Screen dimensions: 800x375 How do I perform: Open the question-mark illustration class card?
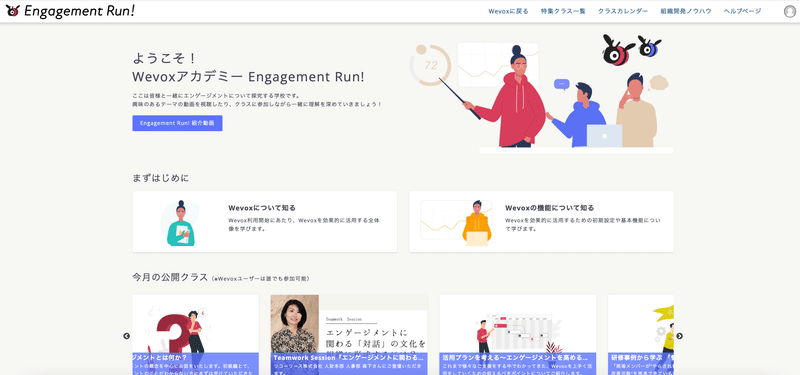pyautogui.click(x=195, y=335)
